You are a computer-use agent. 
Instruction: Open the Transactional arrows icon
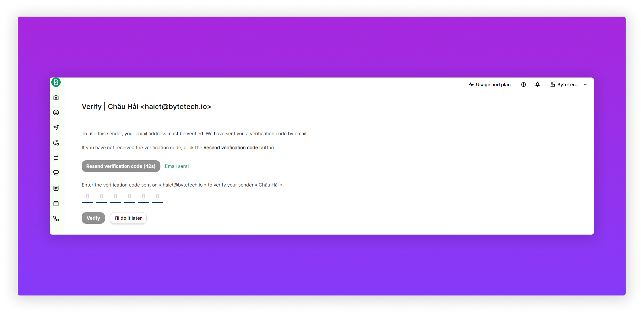tap(56, 158)
